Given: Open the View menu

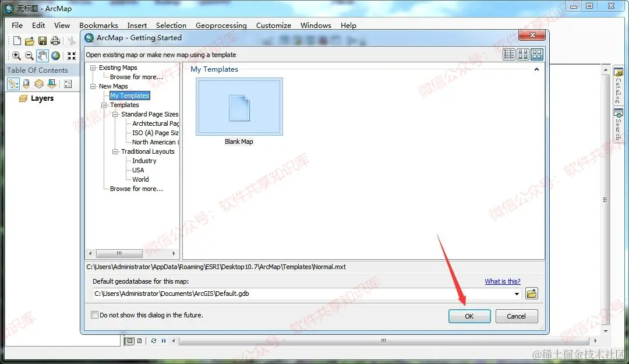Looking at the screenshot, I should coord(62,25).
